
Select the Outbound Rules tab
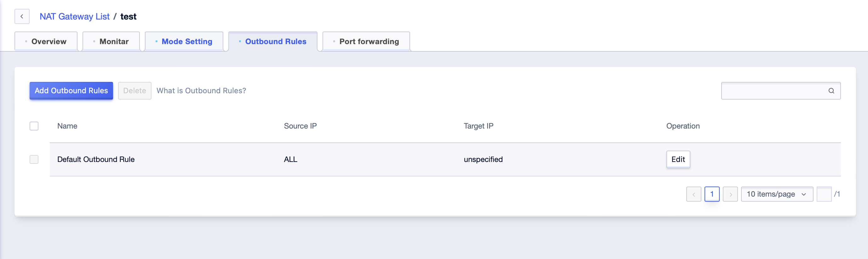(x=273, y=42)
